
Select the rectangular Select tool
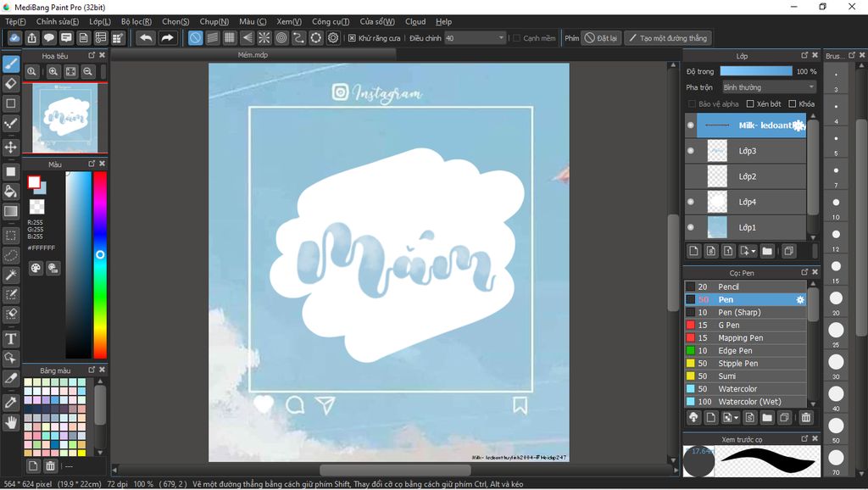coord(10,236)
